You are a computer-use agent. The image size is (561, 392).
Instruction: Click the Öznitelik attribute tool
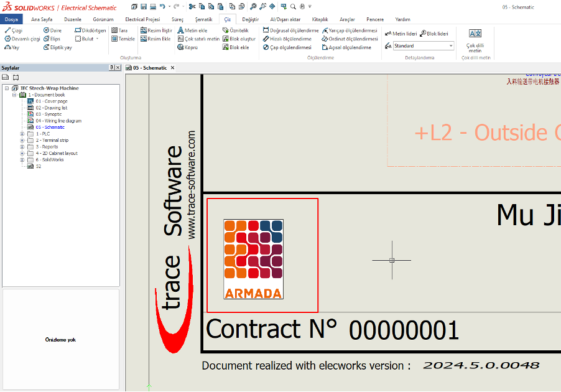236,30
